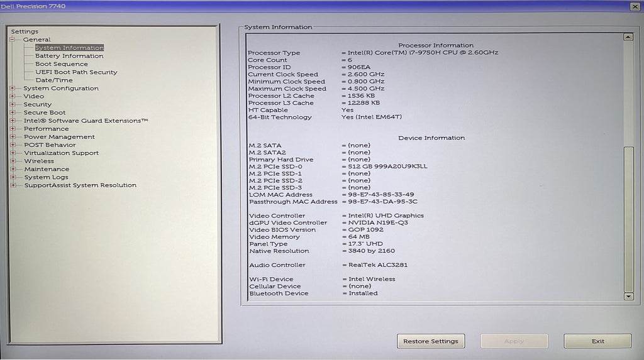Expand the Performance node
The height and width of the screenshot is (360, 644).
click(x=13, y=129)
